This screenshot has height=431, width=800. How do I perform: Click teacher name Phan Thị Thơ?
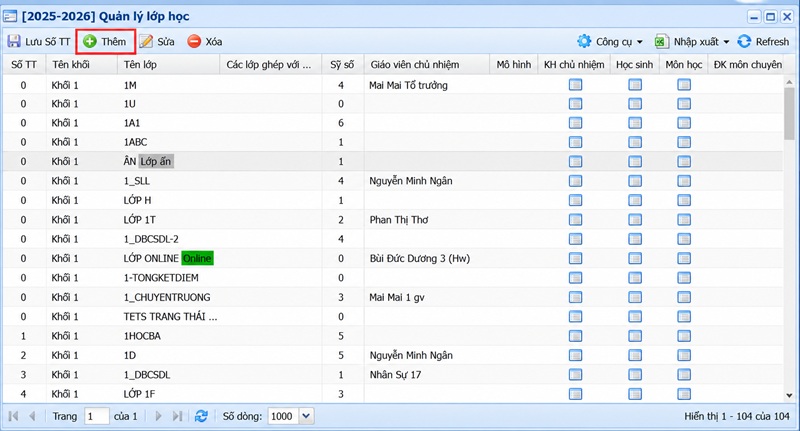tap(398, 220)
